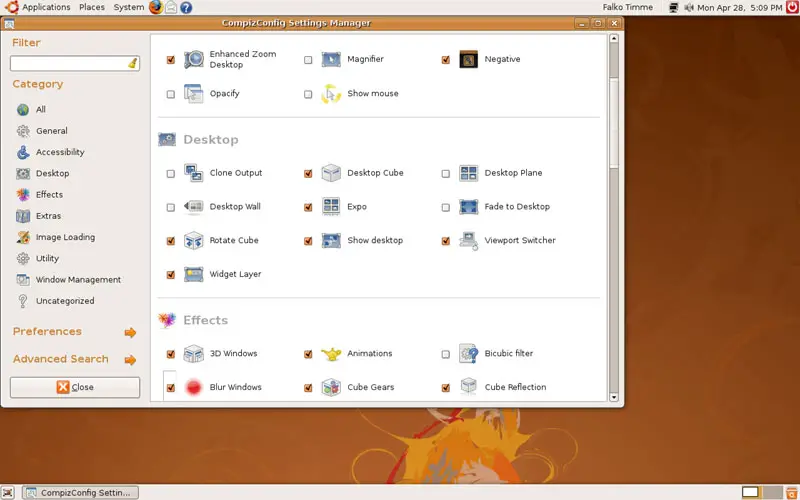This screenshot has width=800, height=500.
Task: Enable the Clone Output checkbox
Action: [171, 174]
